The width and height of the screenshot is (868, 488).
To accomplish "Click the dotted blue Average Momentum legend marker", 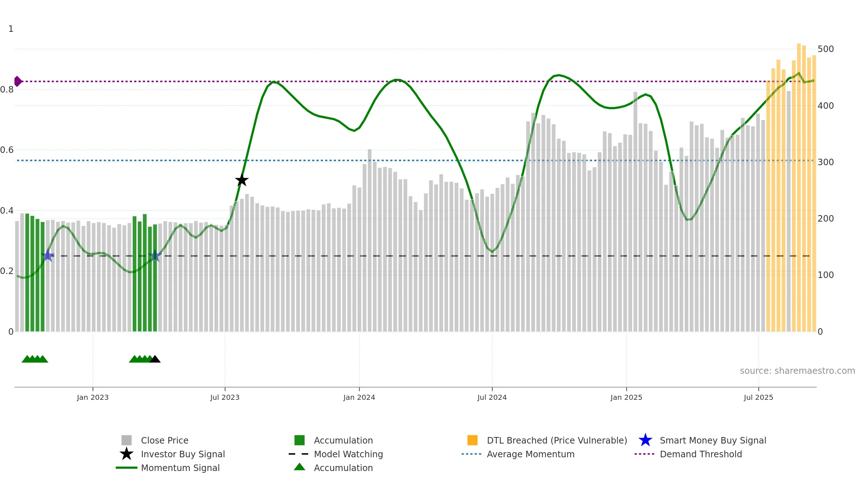I will tap(472, 454).
